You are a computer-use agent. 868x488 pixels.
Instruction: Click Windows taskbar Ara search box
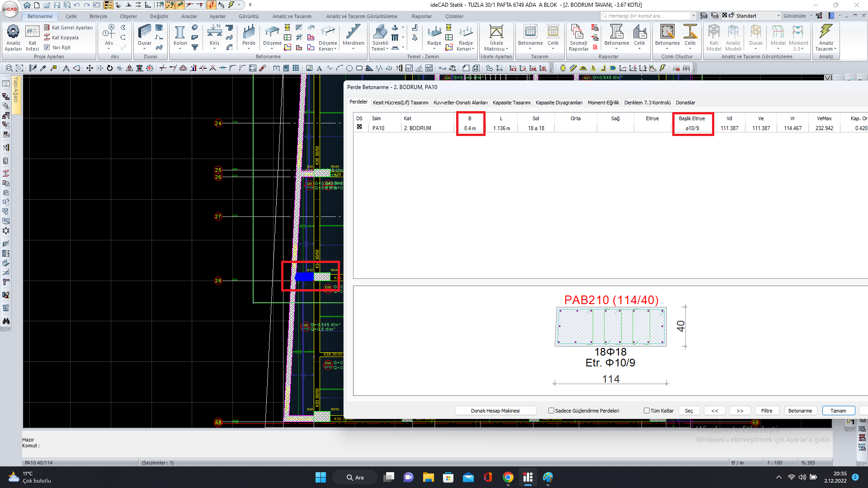click(355, 477)
